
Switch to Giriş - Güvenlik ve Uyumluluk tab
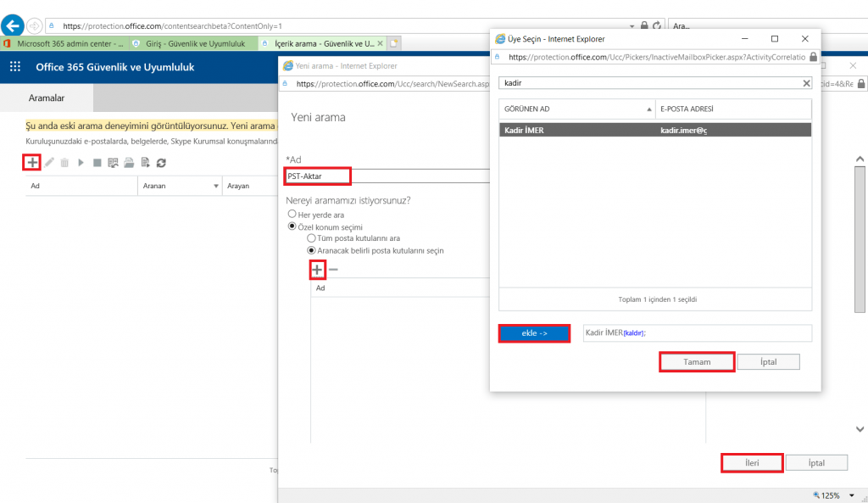191,42
